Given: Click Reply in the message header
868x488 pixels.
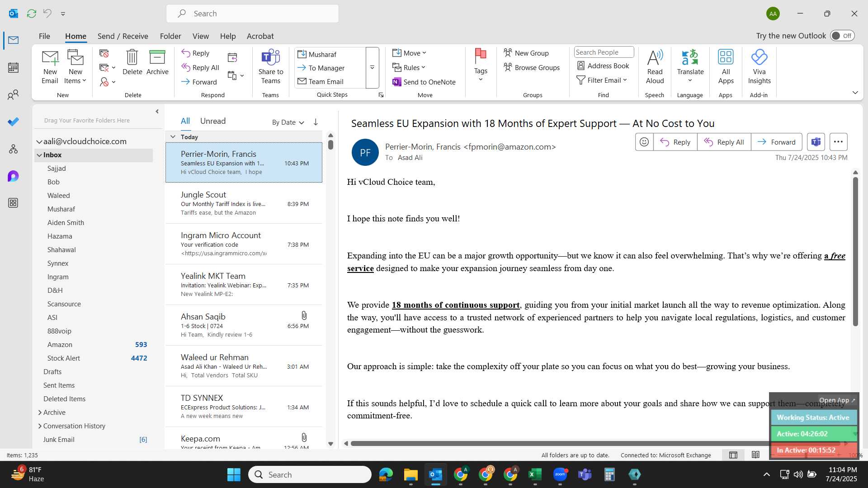Looking at the screenshot, I should tap(675, 142).
